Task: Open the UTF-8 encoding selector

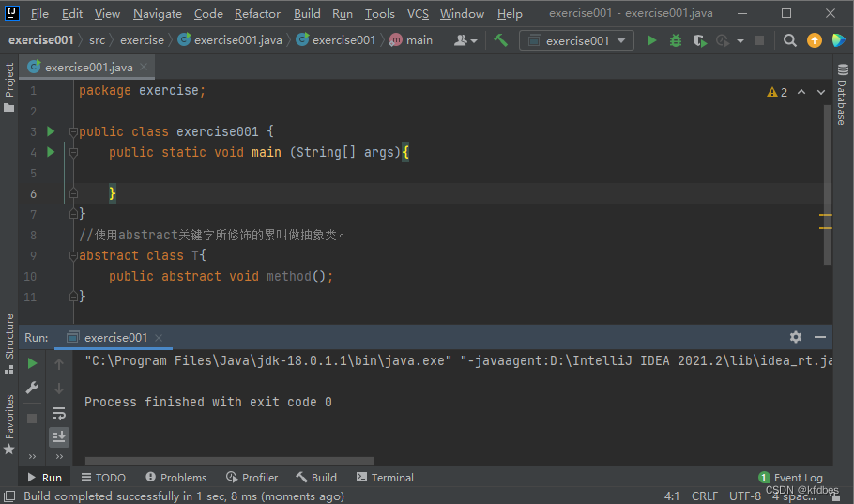Action: [744, 496]
